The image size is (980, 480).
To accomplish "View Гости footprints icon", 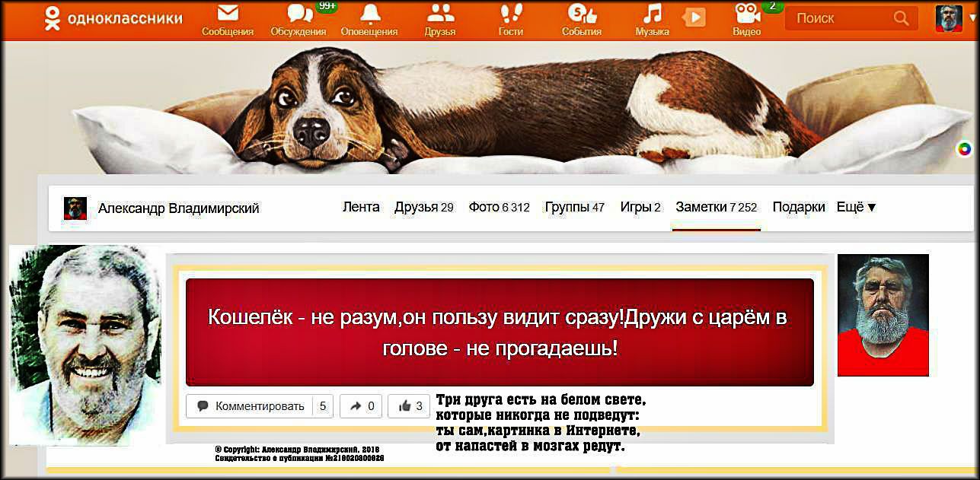I will pos(510,14).
